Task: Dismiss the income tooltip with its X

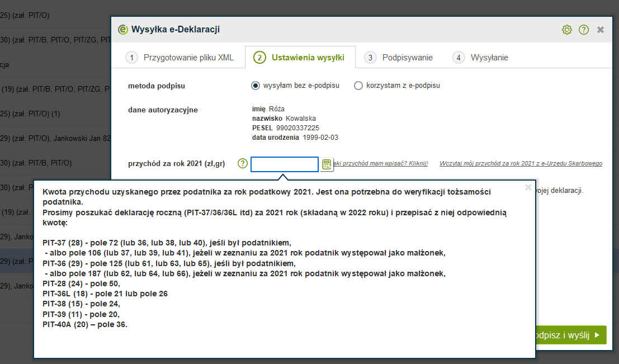Action: [x=528, y=188]
